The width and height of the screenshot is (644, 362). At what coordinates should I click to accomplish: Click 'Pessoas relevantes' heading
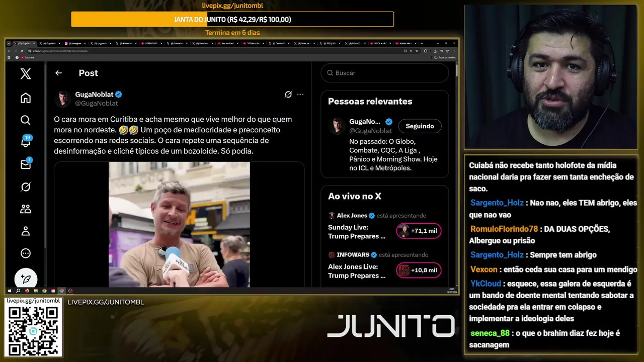(370, 101)
